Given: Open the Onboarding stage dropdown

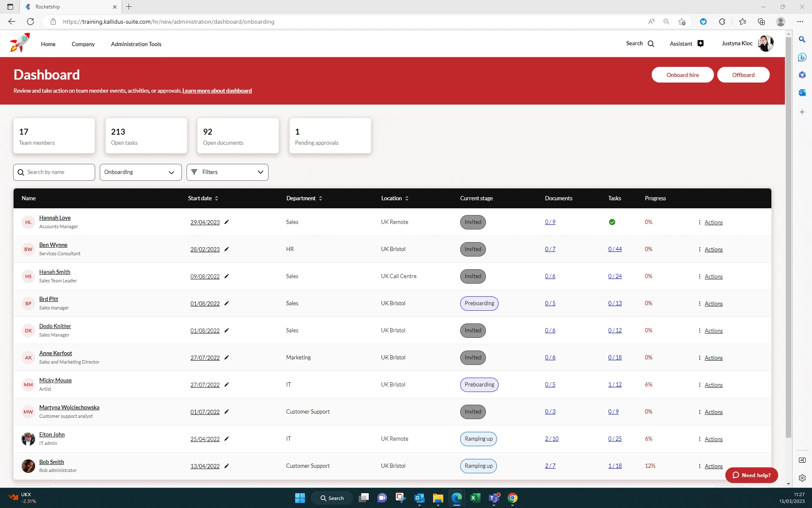Looking at the screenshot, I should [140, 172].
